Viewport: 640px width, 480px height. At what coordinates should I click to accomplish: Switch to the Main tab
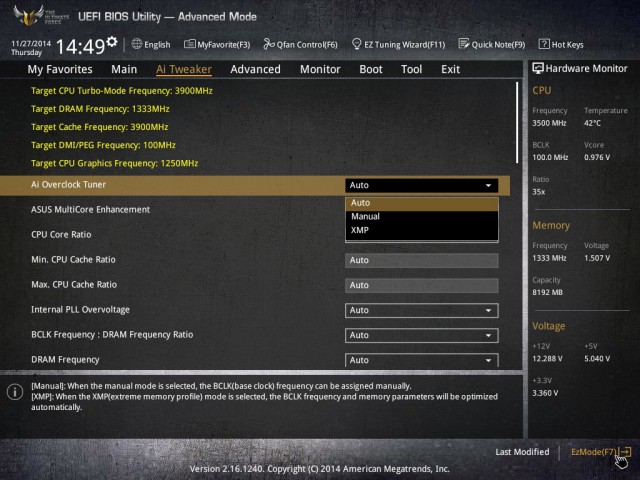coord(124,69)
